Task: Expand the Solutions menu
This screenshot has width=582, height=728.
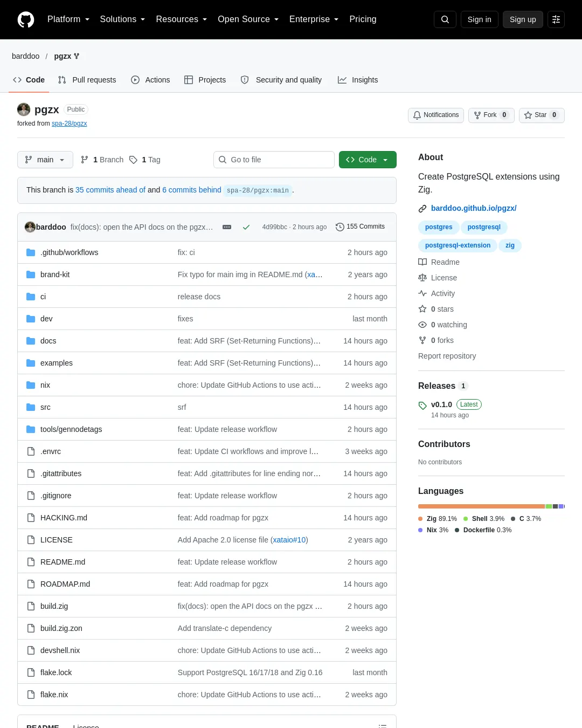Action: click(123, 19)
